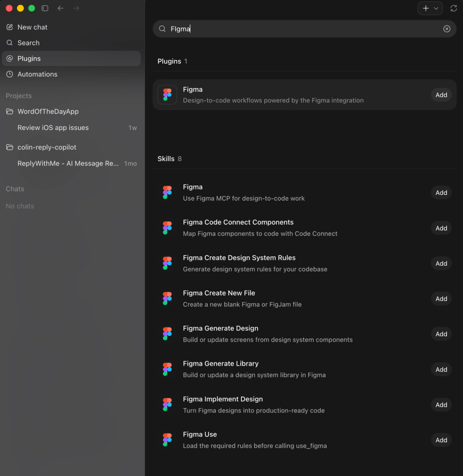Go forward with the right arrow
463x476 pixels.
pos(76,8)
